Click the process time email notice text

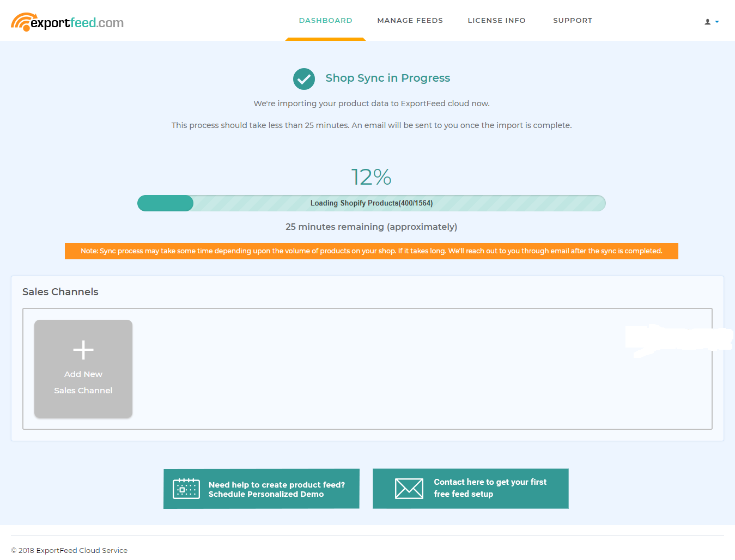tap(372, 125)
